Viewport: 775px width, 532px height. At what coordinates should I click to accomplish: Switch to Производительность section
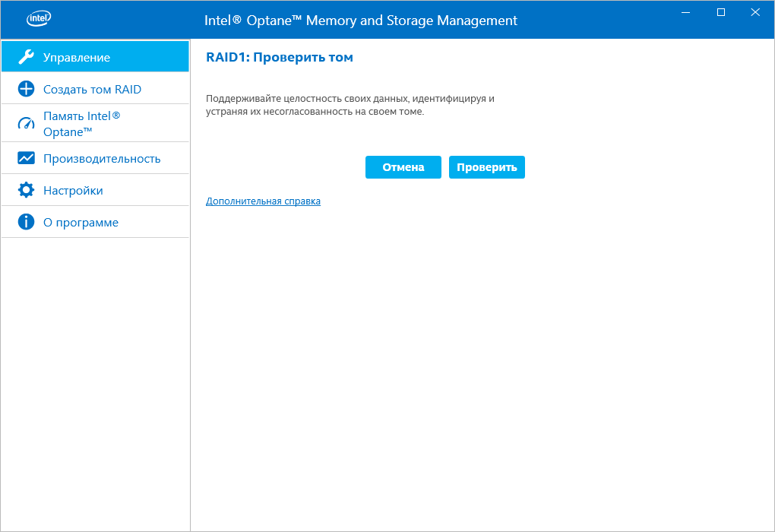tap(96, 159)
